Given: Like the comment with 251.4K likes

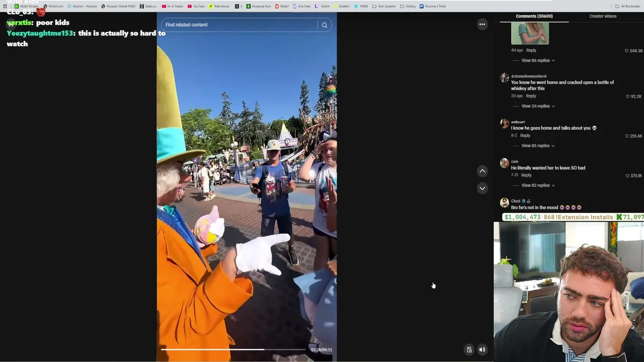Looking at the screenshot, I should (x=627, y=136).
